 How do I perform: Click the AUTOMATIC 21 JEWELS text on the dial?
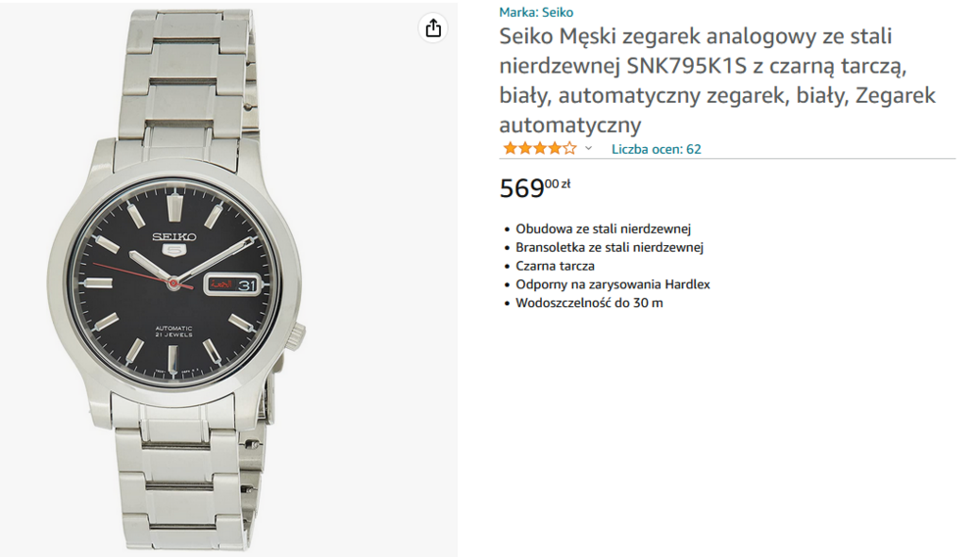[x=172, y=332]
